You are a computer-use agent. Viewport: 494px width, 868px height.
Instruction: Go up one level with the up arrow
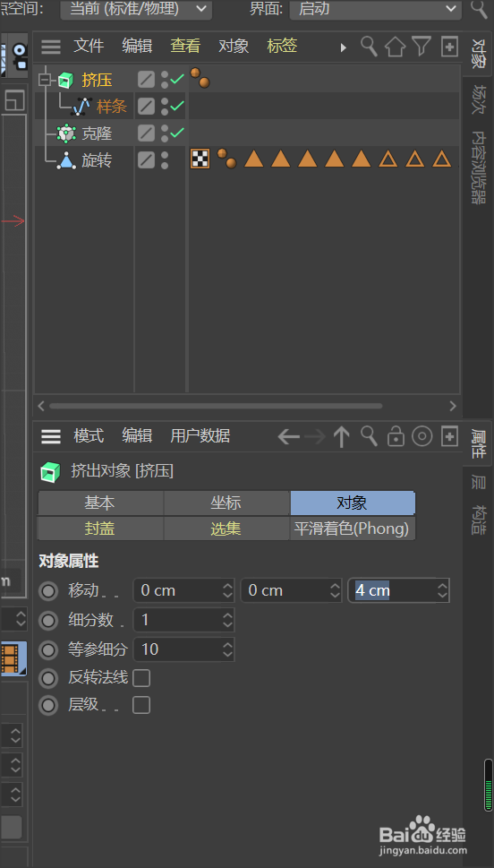[x=342, y=437]
